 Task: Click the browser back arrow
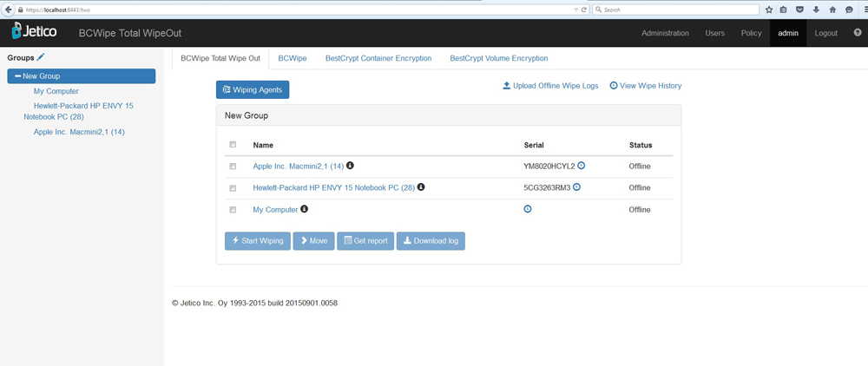click(x=9, y=10)
